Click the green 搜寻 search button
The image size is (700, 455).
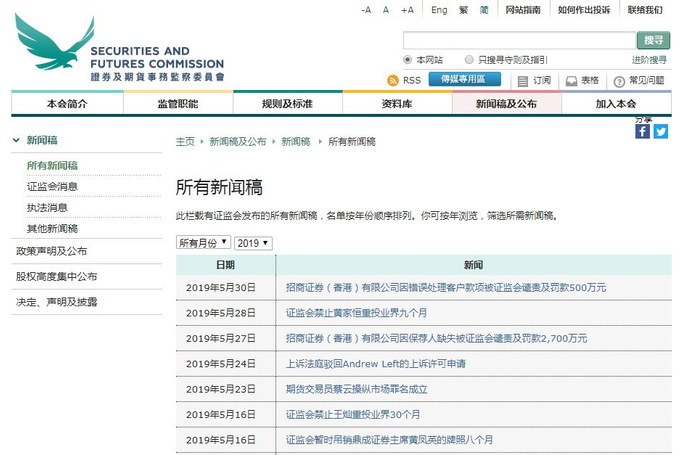point(652,40)
